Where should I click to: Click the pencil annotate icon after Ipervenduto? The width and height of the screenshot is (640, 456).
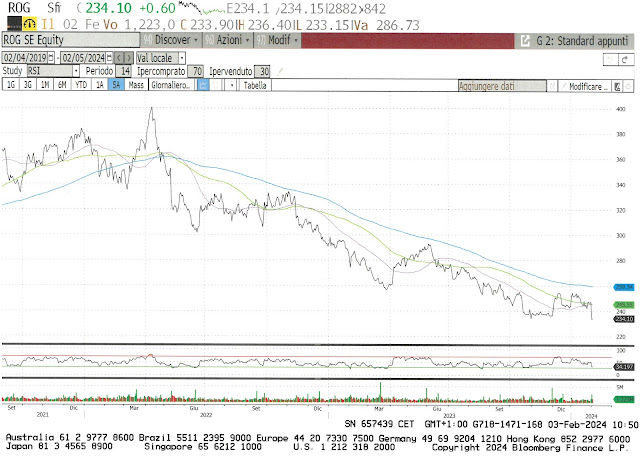click(x=280, y=71)
